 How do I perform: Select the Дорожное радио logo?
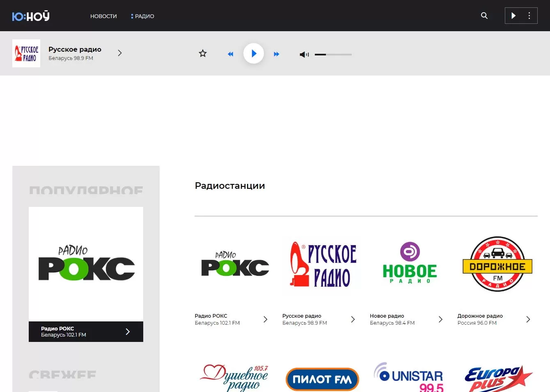[497, 264]
